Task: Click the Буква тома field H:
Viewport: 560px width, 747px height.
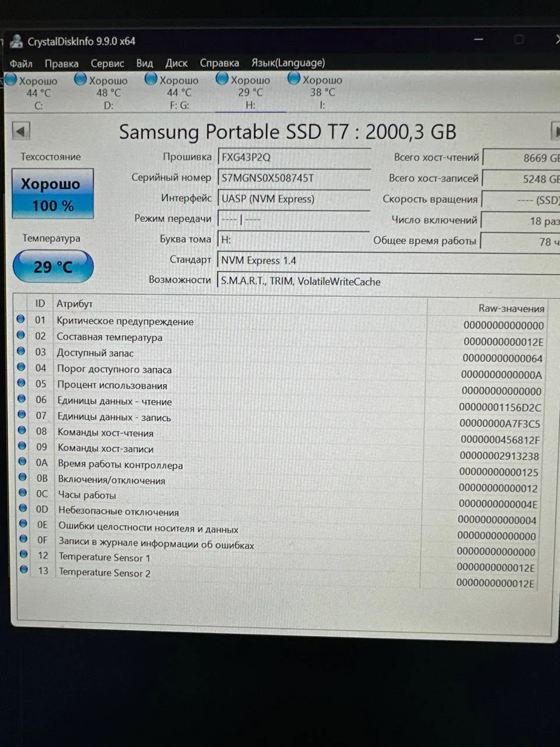Action: pyautogui.click(x=295, y=239)
